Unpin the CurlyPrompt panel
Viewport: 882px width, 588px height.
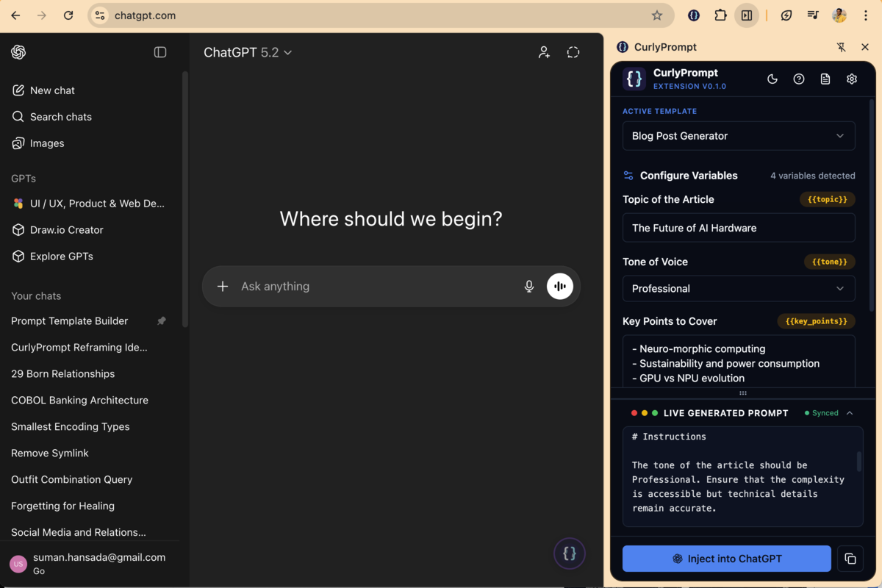[x=840, y=46]
